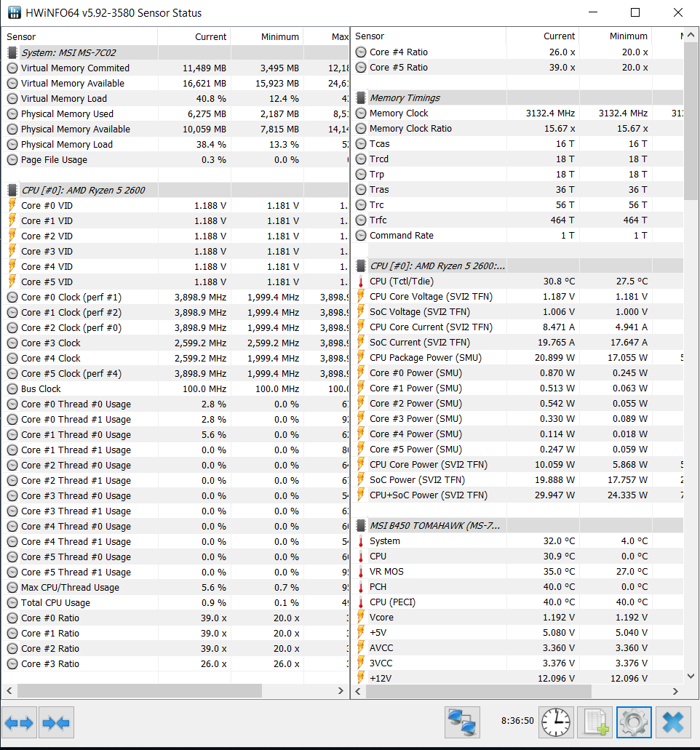This screenshot has width=700, height=750.
Task: Select the Core #2 Ratio row
Action: click(175, 649)
